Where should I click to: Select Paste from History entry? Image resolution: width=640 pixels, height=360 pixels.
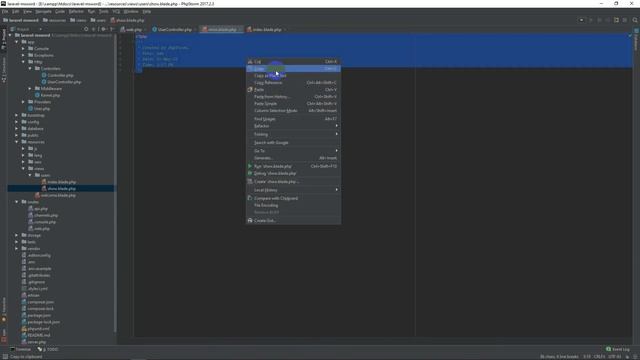pos(293,97)
